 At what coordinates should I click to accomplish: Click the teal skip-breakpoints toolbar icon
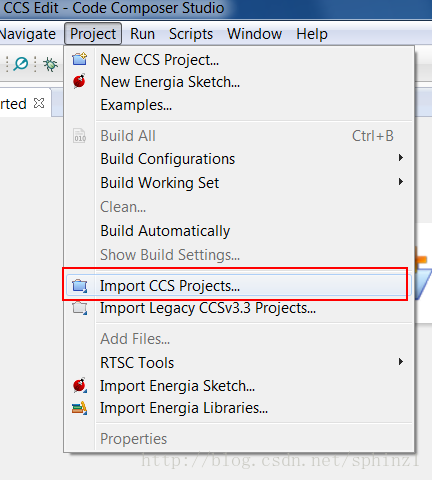(21, 64)
